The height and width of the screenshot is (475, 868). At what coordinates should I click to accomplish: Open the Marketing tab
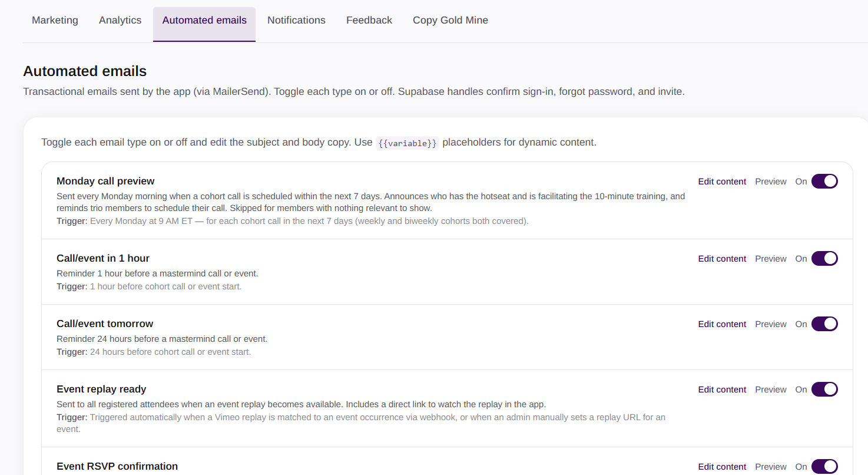tap(55, 21)
